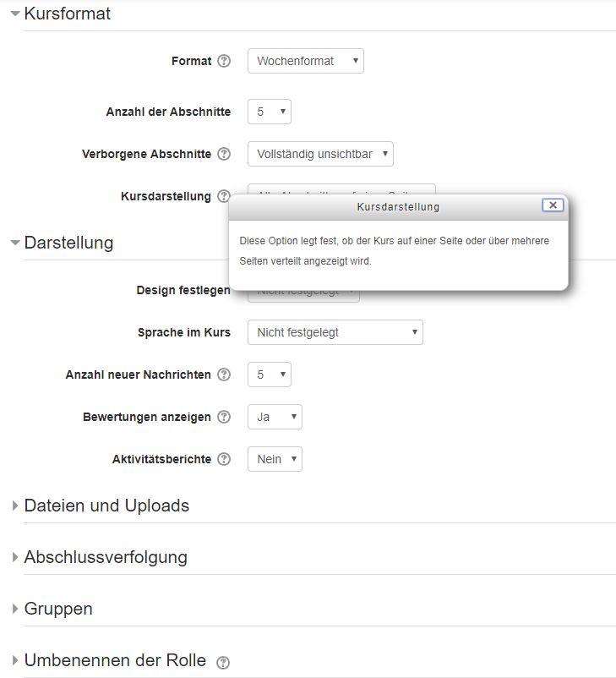
Task: Open the Aktivitätsberichte dropdown set to Nein
Action: click(x=275, y=459)
